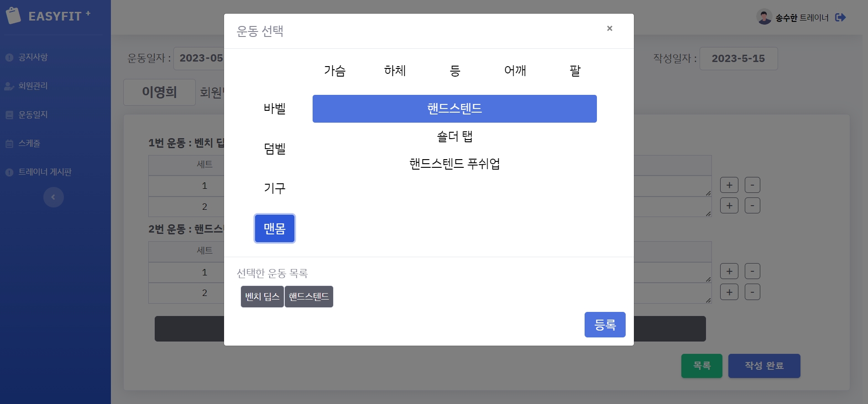Click the 등록 button
Image resolution: width=868 pixels, height=404 pixels.
click(605, 325)
